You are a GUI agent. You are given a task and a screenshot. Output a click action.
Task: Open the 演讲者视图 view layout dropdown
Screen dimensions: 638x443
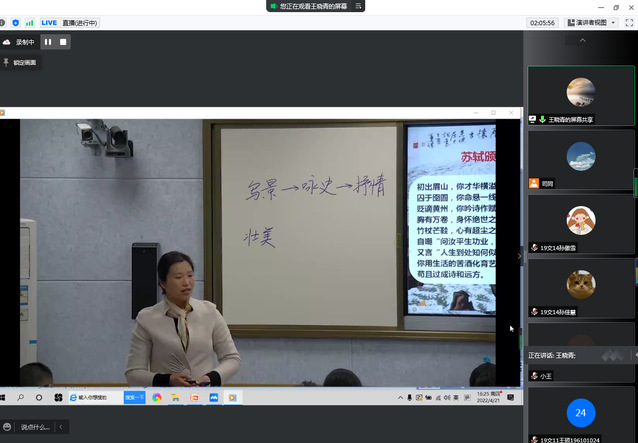[592, 23]
